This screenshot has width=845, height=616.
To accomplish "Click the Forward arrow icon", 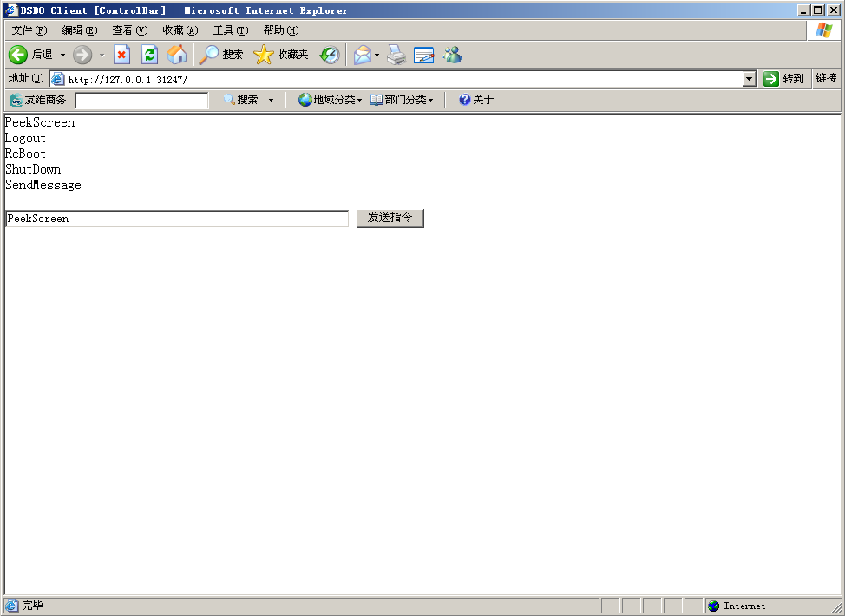I will pos(82,55).
